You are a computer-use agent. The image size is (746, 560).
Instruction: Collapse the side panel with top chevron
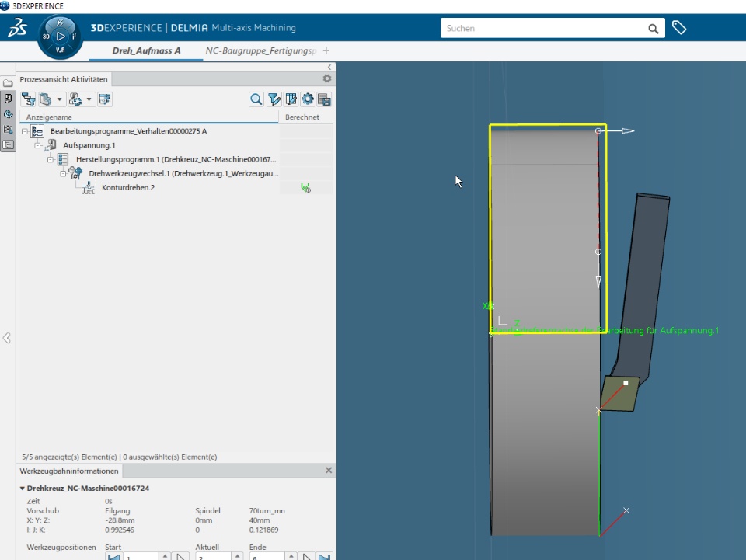pyautogui.click(x=329, y=67)
